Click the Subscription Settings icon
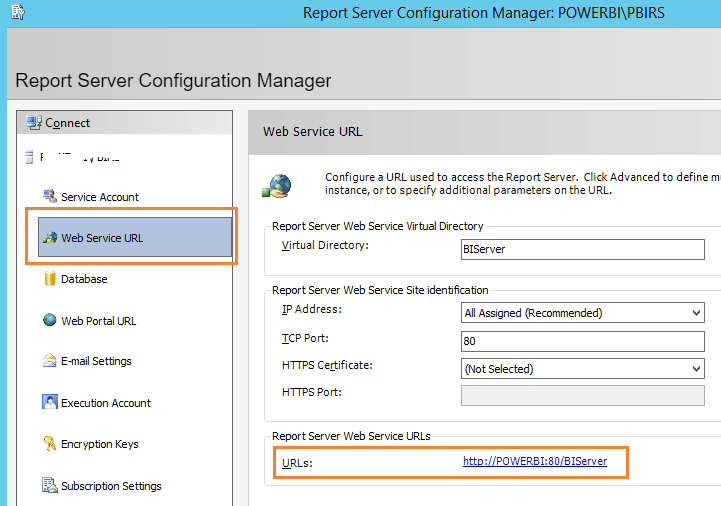The height and width of the screenshot is (506, 721). coord(49,485)
